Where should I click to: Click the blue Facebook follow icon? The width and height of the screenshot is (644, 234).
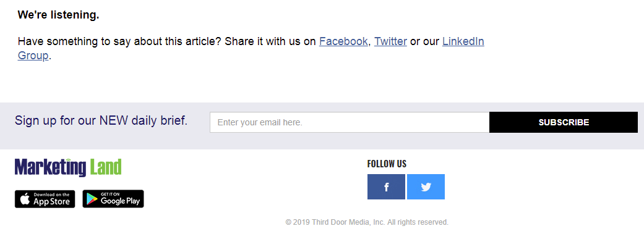tap(386, 187)
